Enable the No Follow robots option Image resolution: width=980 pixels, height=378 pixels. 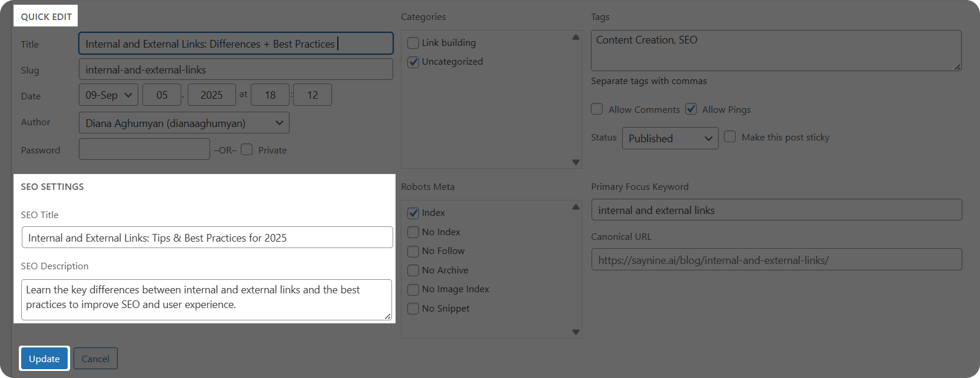pos(413,251)
